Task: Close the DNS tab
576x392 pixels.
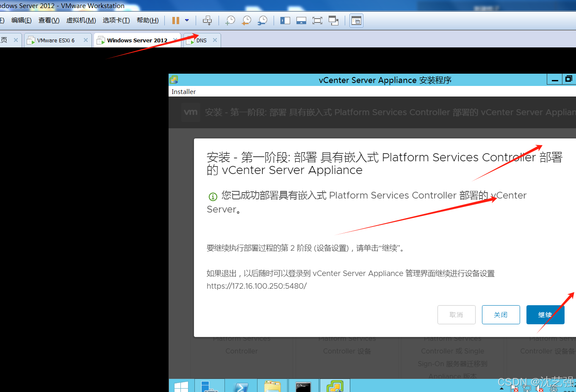Action: [215, 40]
